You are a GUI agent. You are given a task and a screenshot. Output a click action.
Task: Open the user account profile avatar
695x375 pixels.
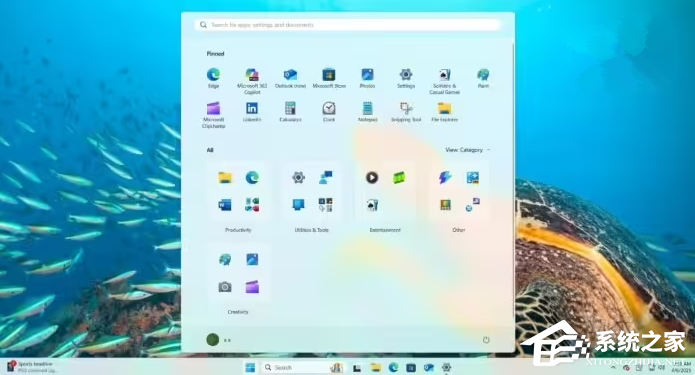[x=213, y=340]
